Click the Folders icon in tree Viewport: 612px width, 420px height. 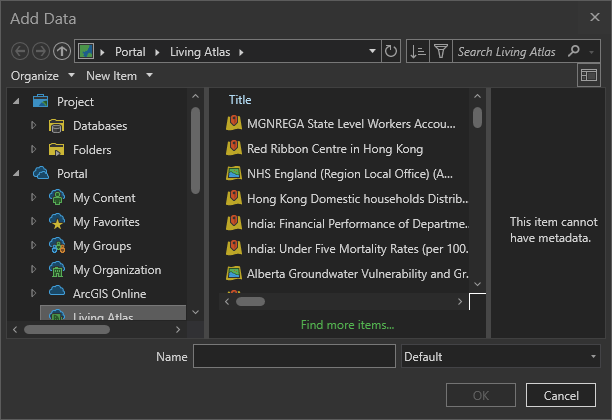pyautogui.click(x=57, y=149)
